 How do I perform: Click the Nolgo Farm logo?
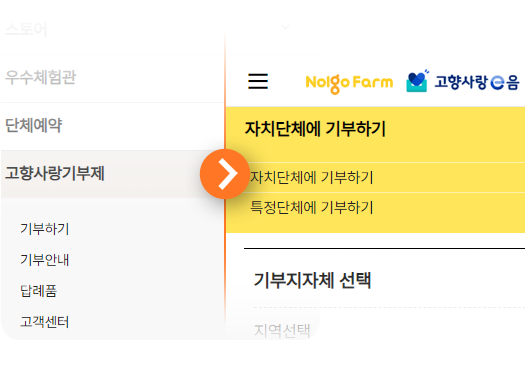(x=349, y=83)
